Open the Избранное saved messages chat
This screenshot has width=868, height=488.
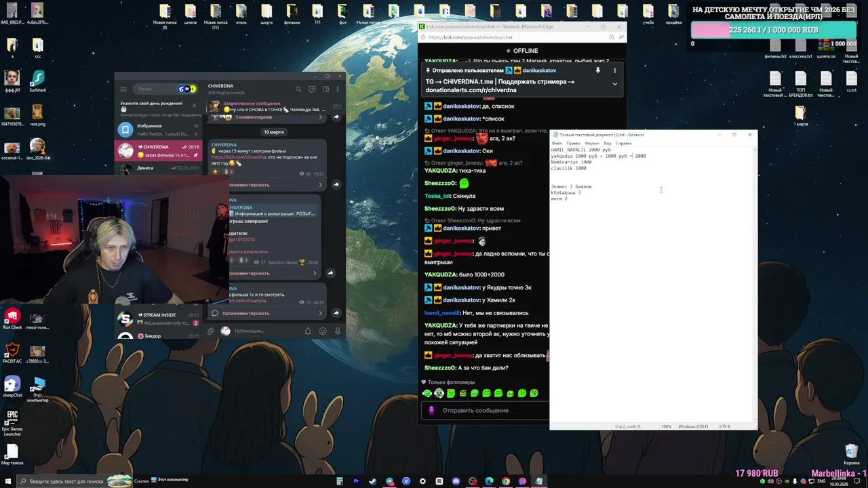(x=159, y=129)
